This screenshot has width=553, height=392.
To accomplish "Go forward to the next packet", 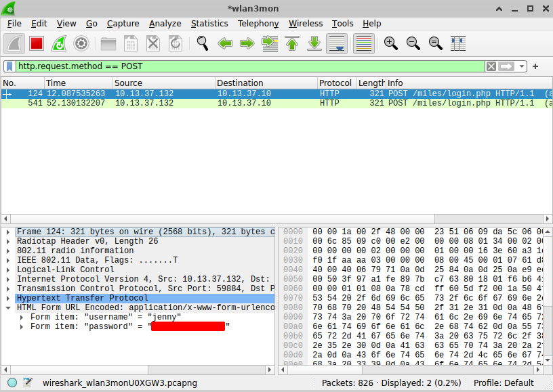I will (x=247, y=44).
